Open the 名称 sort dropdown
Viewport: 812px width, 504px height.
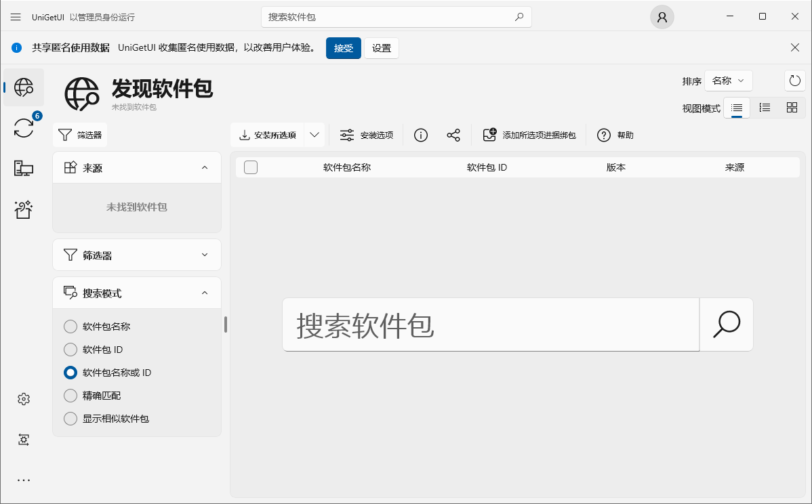729,81
